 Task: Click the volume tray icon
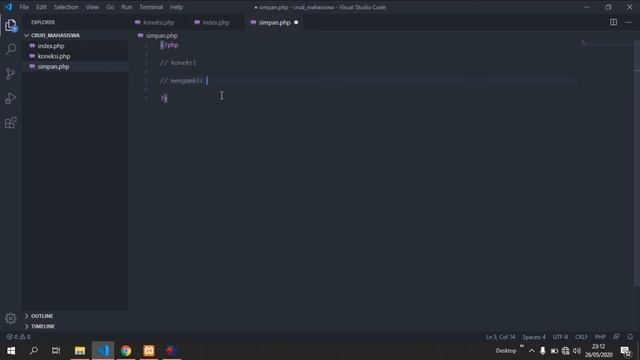point(577,351)
